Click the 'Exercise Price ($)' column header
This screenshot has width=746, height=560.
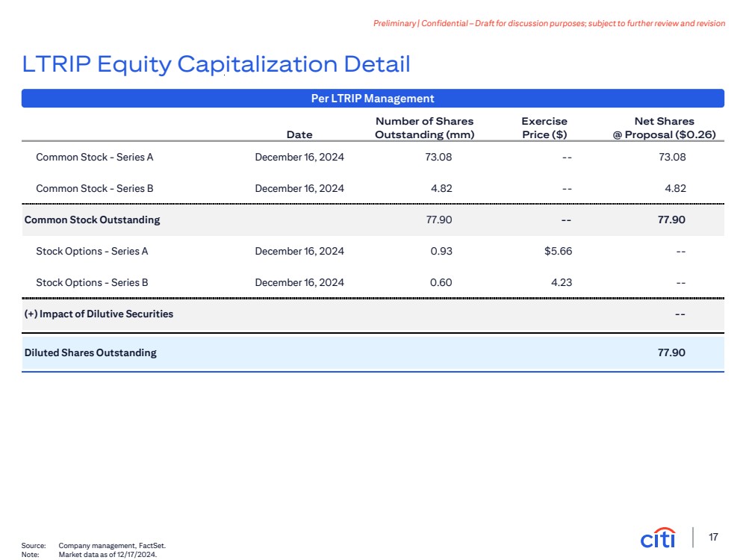point(544,128)
